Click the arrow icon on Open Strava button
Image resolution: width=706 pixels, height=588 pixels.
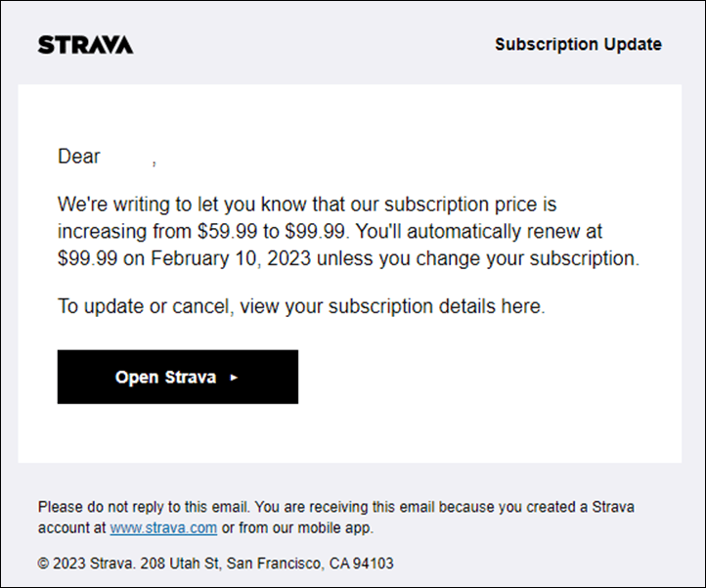point(234,378)
